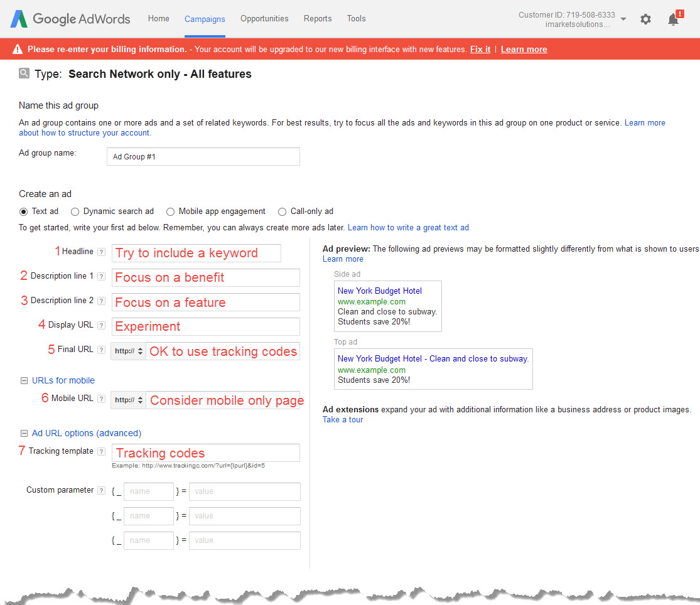Click the Google AdWords logo
The height and width of the screenshot is (605, 700).
pos(70,19)
